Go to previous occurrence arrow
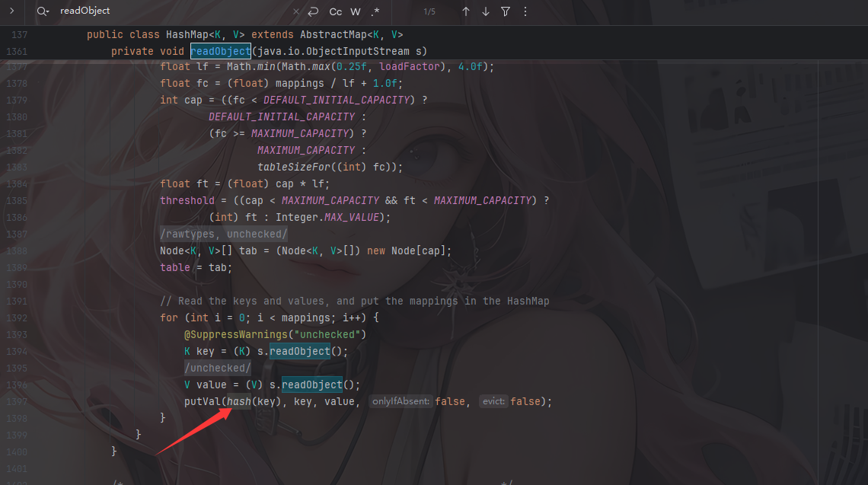 466,11
